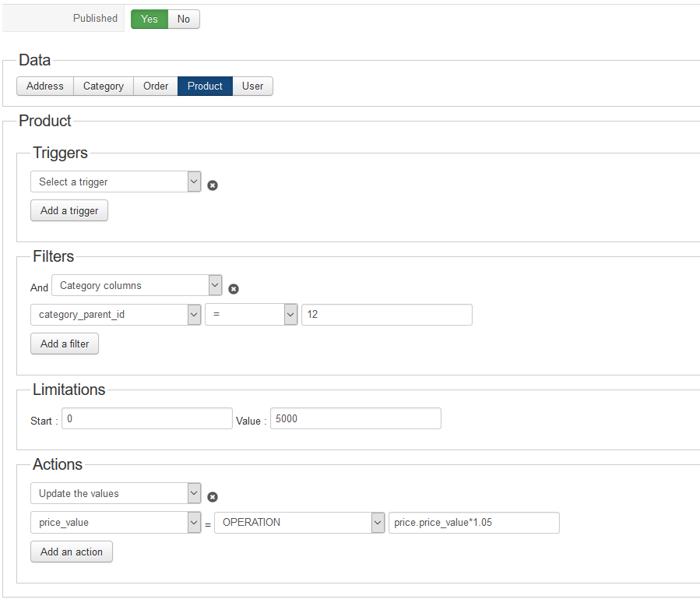Open the User data tab
The width and height of the screenshot is (700, 610).
tap(252, 86)
